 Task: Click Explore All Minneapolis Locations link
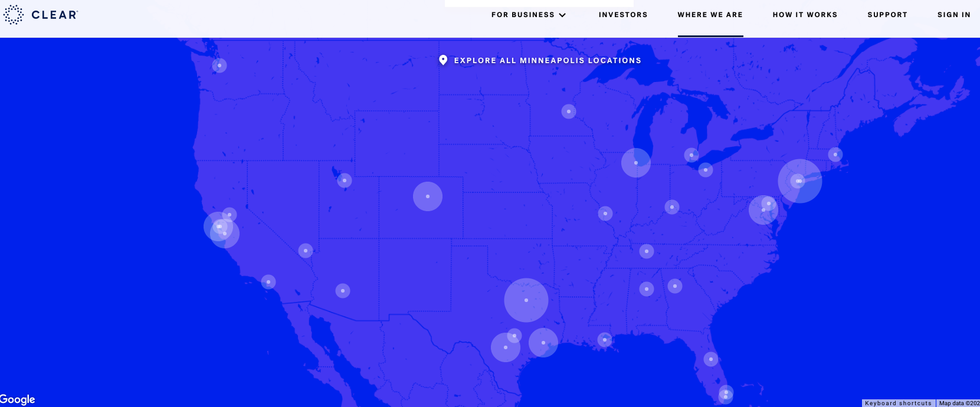click(547, 60)
